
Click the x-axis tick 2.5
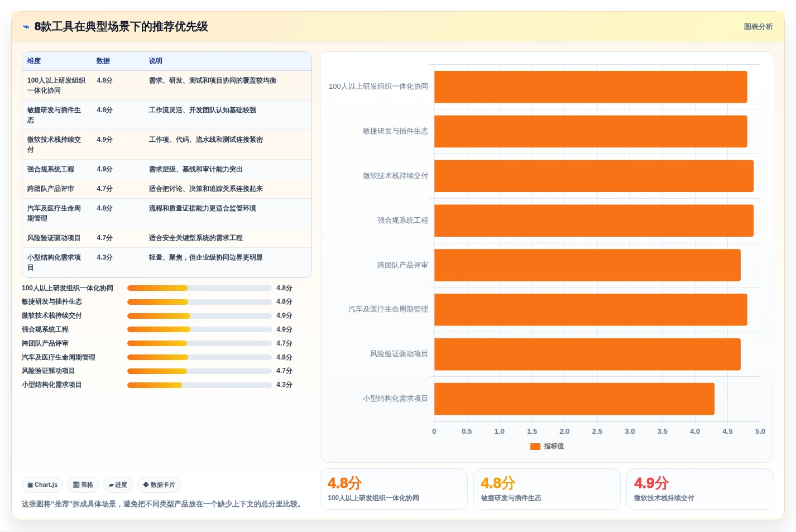pyautogui.click(x=597, y=432)
